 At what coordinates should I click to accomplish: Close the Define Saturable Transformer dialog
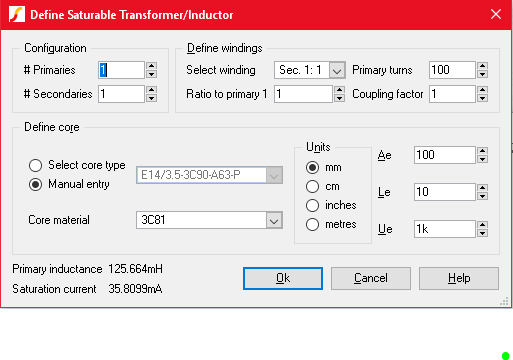(x=496, y=14)
